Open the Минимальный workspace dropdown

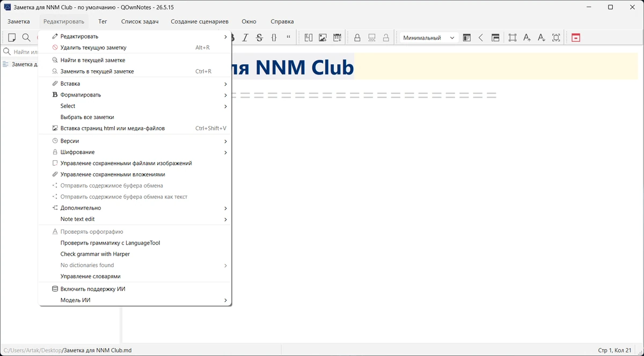[x=428, y=38]
